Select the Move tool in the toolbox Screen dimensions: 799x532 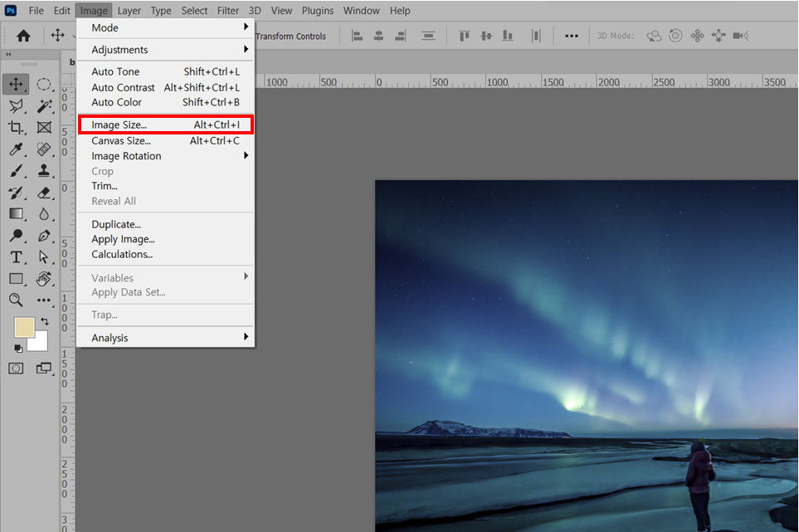pos(16,84)
